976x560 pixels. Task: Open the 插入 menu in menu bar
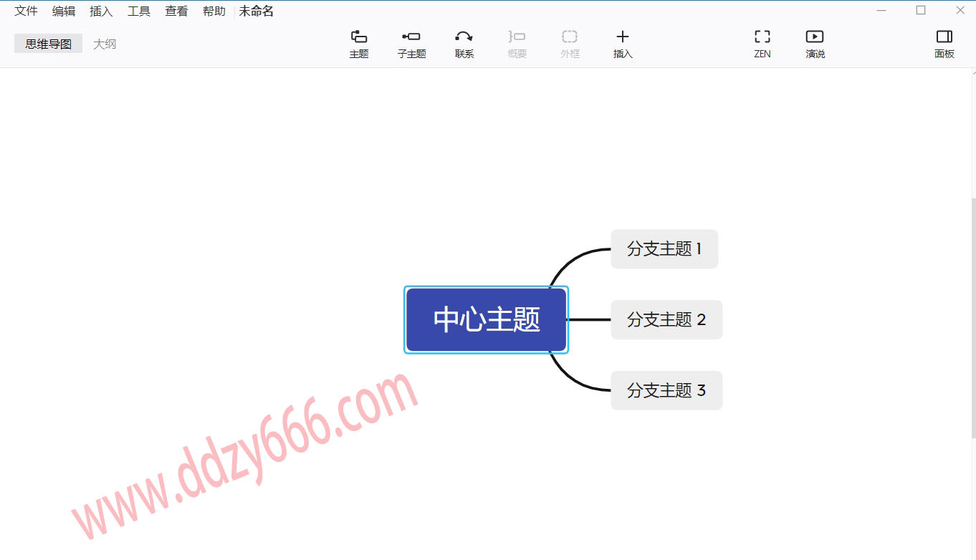(x=101, y=11)
